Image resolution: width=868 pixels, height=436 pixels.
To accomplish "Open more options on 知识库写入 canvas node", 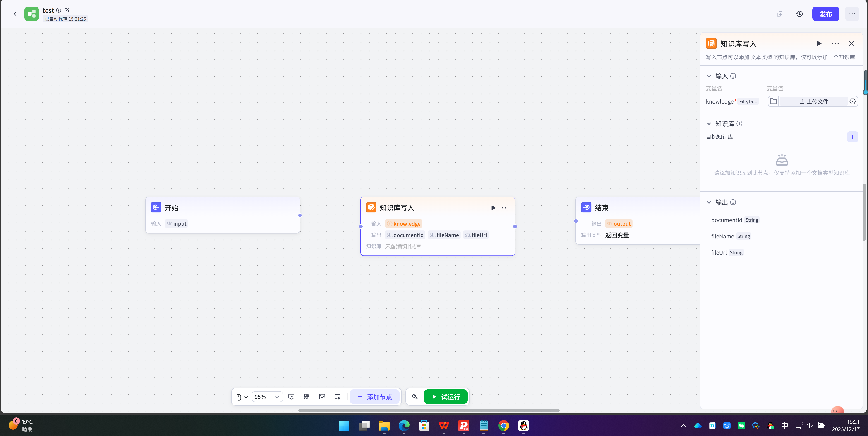I will point(505,208).
